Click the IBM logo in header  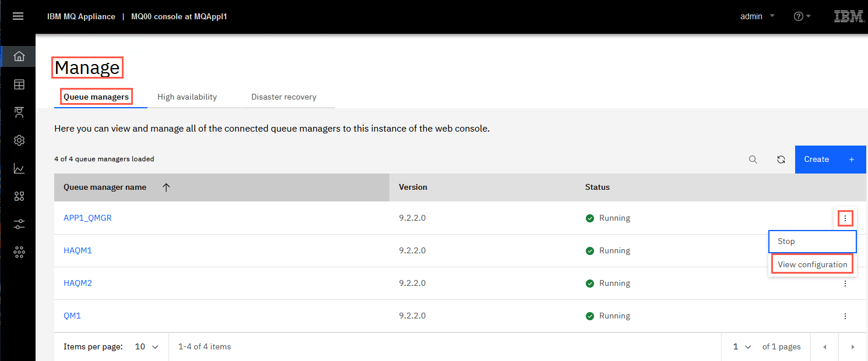849,16
